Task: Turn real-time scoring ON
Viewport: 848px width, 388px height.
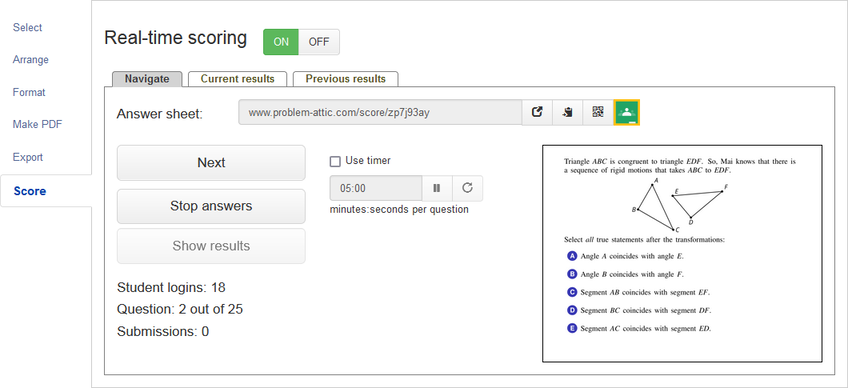Action: pos(281,42)
